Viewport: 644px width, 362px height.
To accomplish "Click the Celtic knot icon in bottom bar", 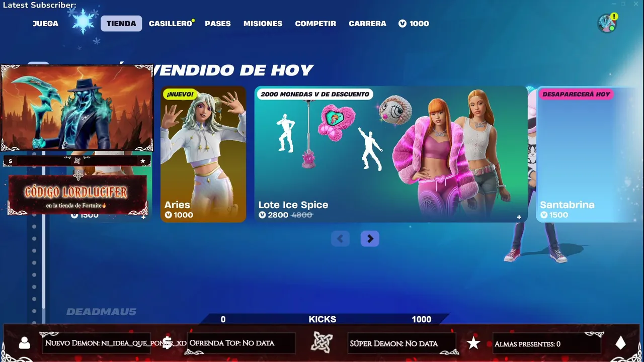I will click(321, 342).
